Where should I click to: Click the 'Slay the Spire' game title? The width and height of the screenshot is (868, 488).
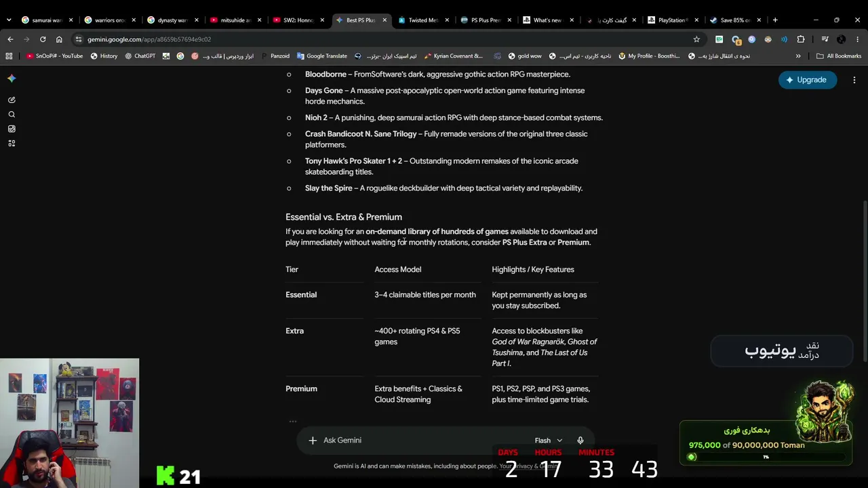328,188
